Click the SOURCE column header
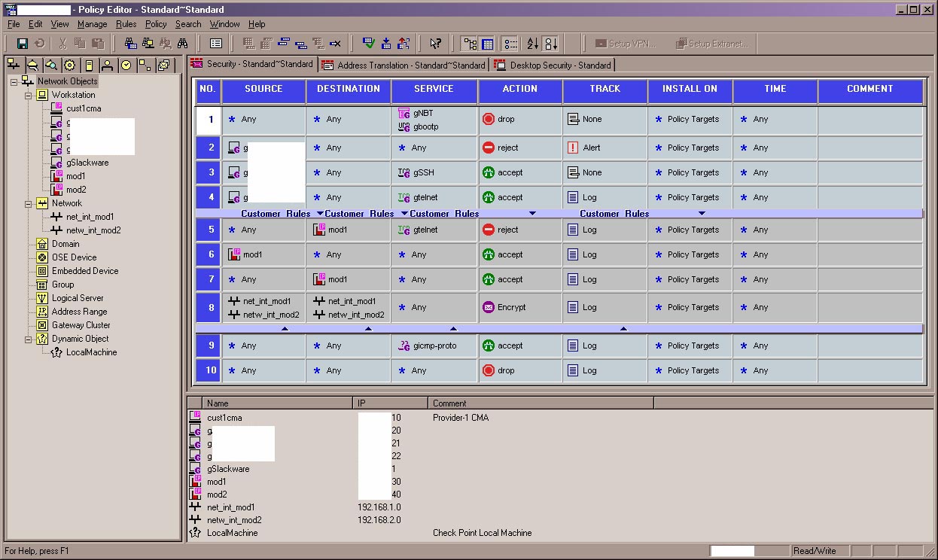Image resolution: width=938 pixels, height=560 pixels. [263, 90]
